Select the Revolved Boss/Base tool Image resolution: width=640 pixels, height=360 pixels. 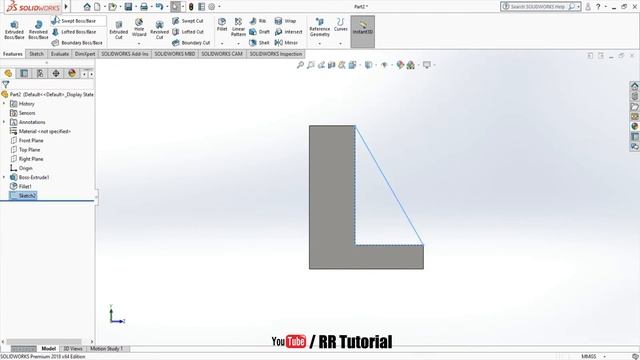38,30
